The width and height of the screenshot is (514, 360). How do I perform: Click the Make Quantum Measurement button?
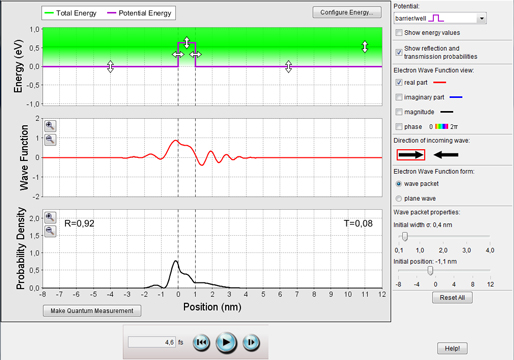[92, 311]
